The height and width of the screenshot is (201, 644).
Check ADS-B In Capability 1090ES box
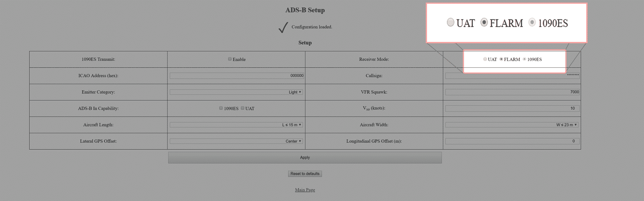[x=221, y=108]
